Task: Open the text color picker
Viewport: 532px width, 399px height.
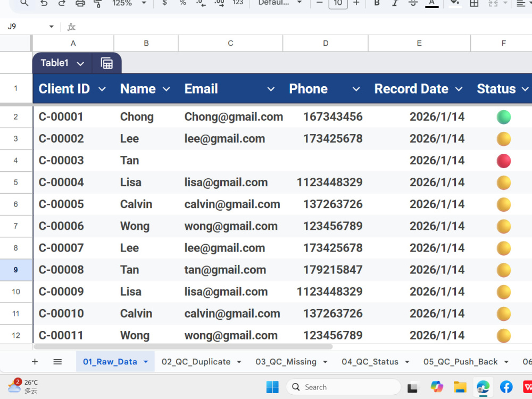Action: point(431,3)
